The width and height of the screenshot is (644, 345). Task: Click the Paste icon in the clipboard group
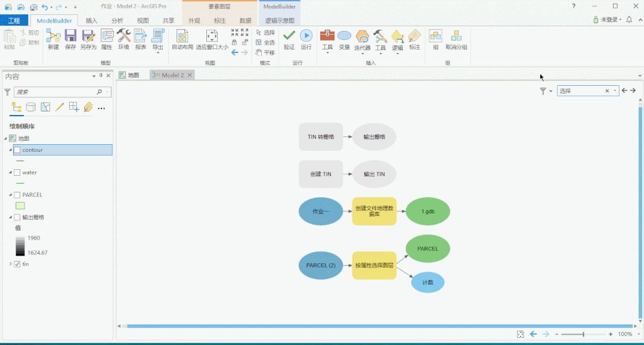tap(9, 36)
